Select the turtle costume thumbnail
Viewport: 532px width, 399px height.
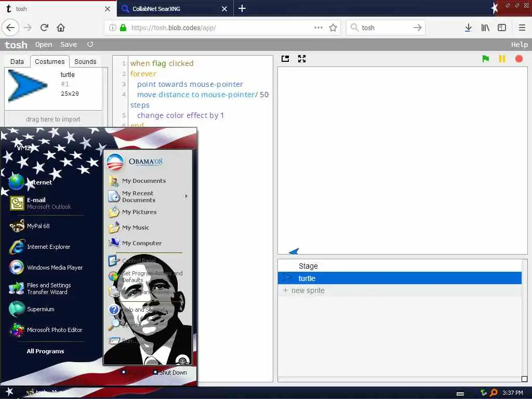tap(27, 86)
